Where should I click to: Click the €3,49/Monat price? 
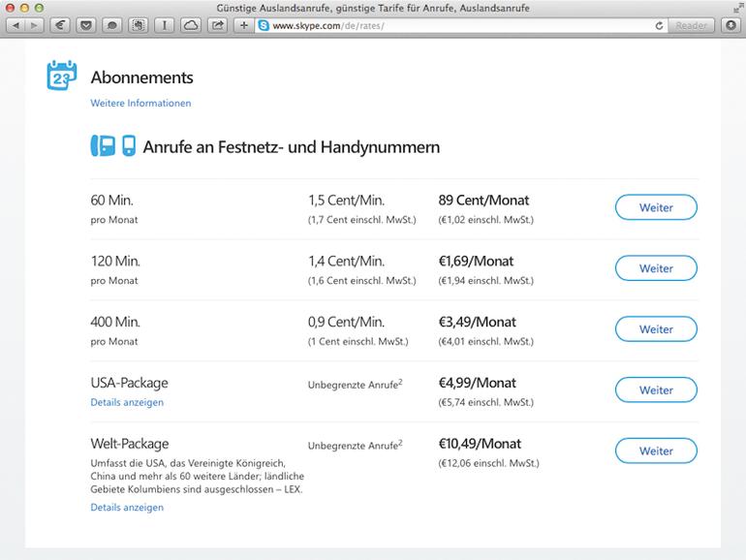click(x=478, y=322)
